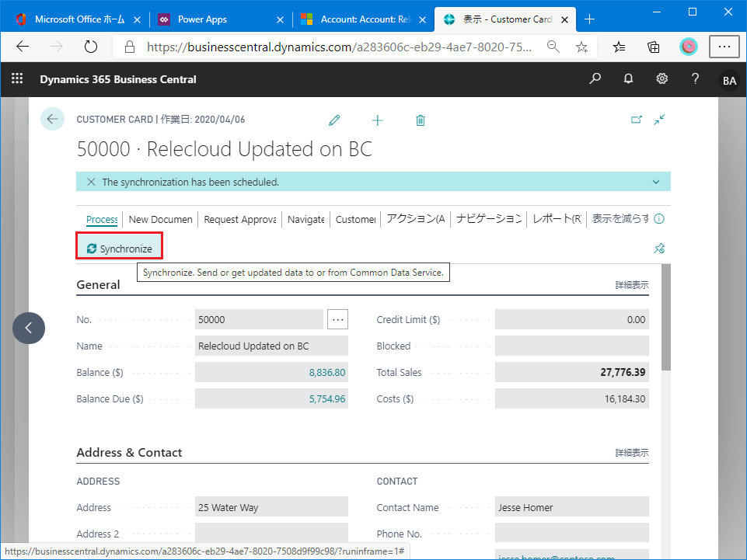Open the Balance Due ($) 5,754.96 link
Viewport: 747px width, 560px height.
pos(326,398)
